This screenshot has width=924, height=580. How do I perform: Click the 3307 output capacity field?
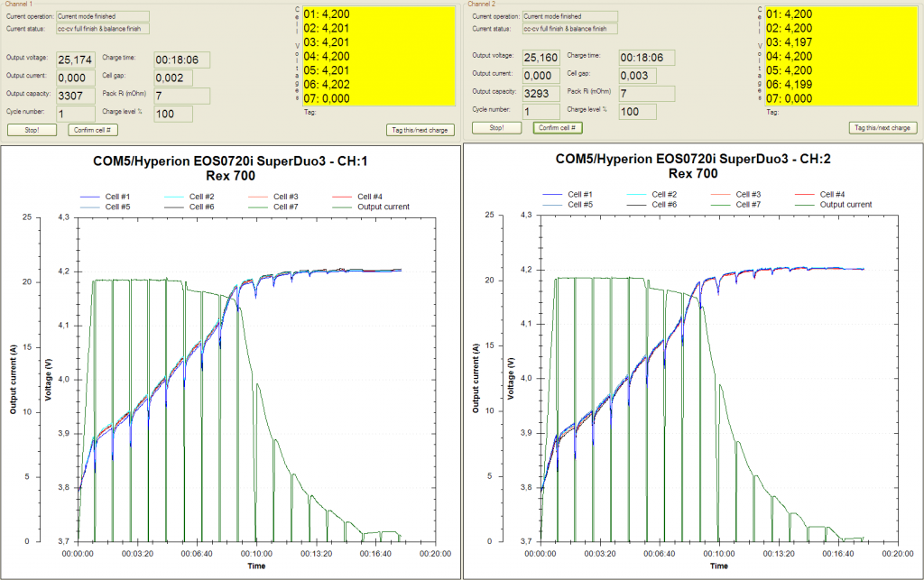(75, 95)
